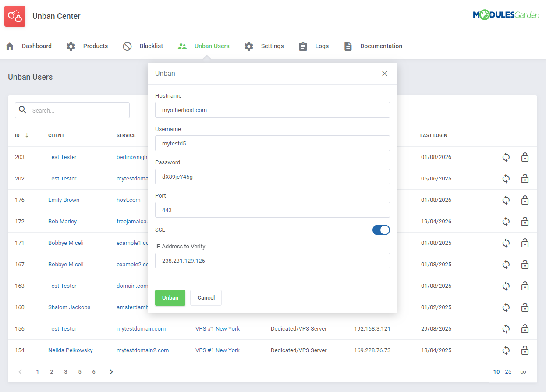The image size is (546, 392).
Task: Click the lock icon on Shalom Jackobs' row
Action: 525,307
